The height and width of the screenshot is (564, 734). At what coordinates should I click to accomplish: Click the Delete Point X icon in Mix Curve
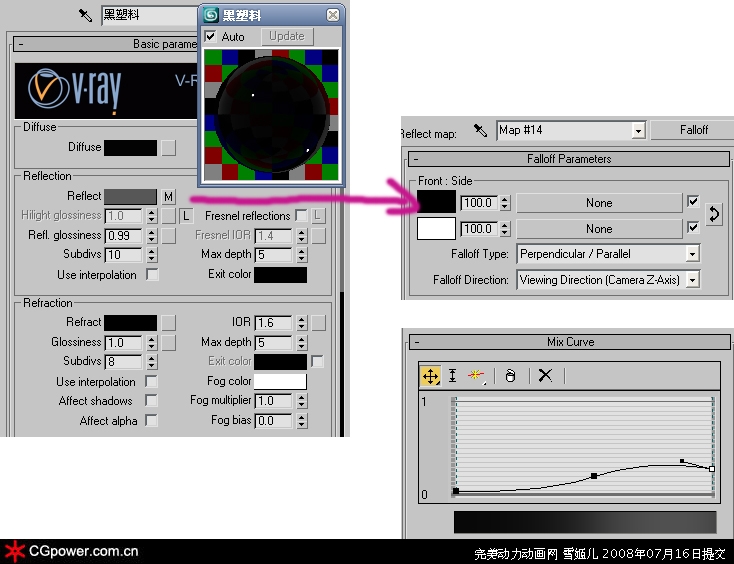click(545, 375)
